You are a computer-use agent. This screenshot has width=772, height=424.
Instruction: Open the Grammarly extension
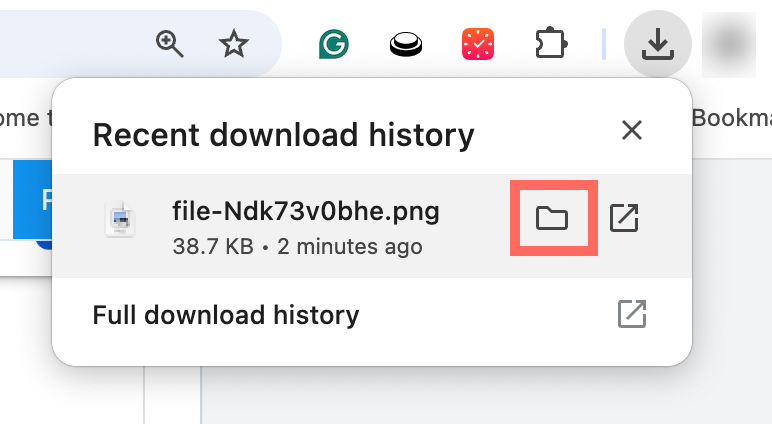click(x=333, y=44)
